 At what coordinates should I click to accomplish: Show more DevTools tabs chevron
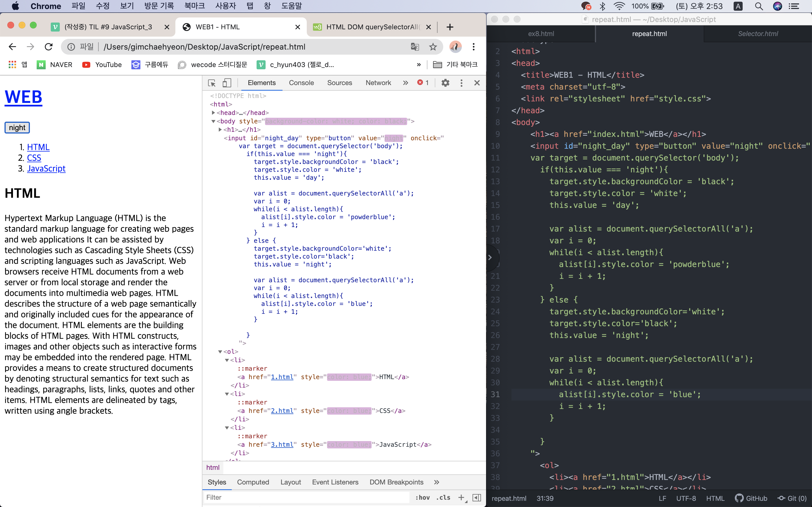pos(405,83)
